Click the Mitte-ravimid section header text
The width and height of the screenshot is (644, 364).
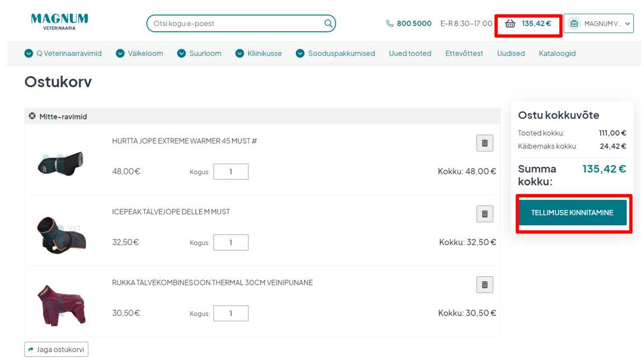(x=63, y=117)
